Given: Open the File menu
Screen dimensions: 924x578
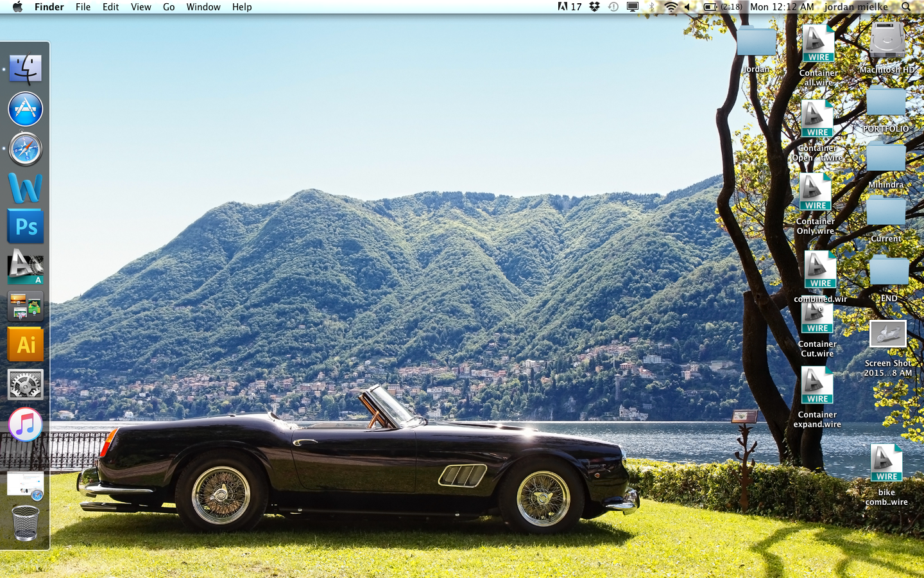Looking at the screenshot, I should [83, 7].
